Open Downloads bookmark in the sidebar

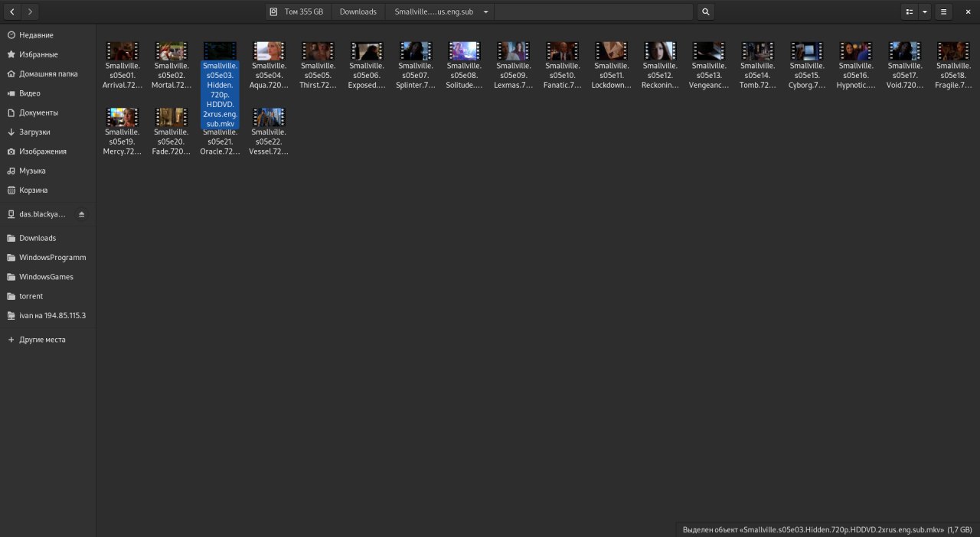(47, 238)
